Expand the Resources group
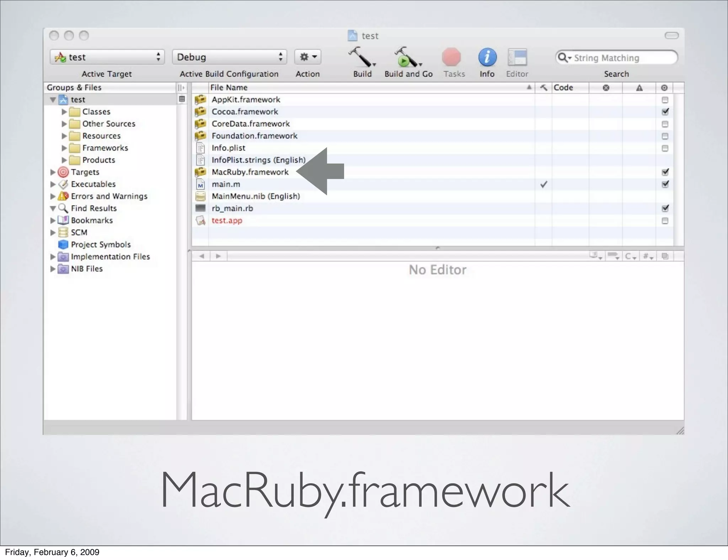The height and width of the screenshot is (560, 728). (x=64, y=136)
